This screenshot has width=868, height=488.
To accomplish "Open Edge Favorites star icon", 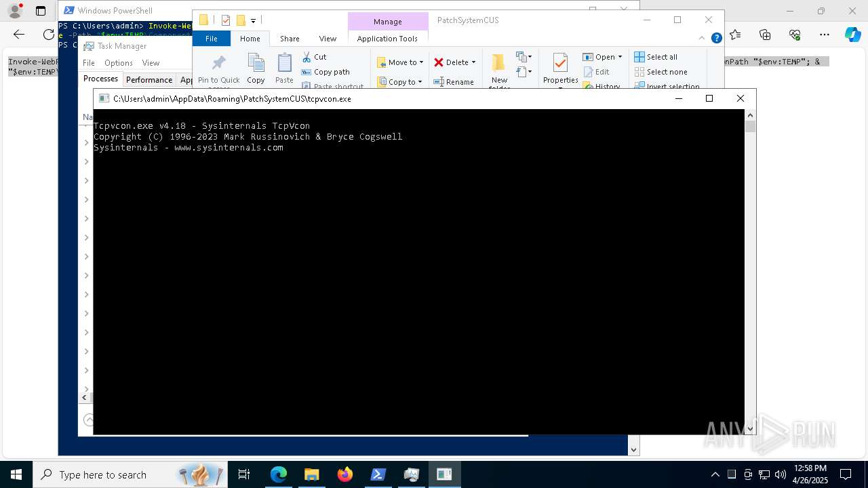I will pos(735,35).
